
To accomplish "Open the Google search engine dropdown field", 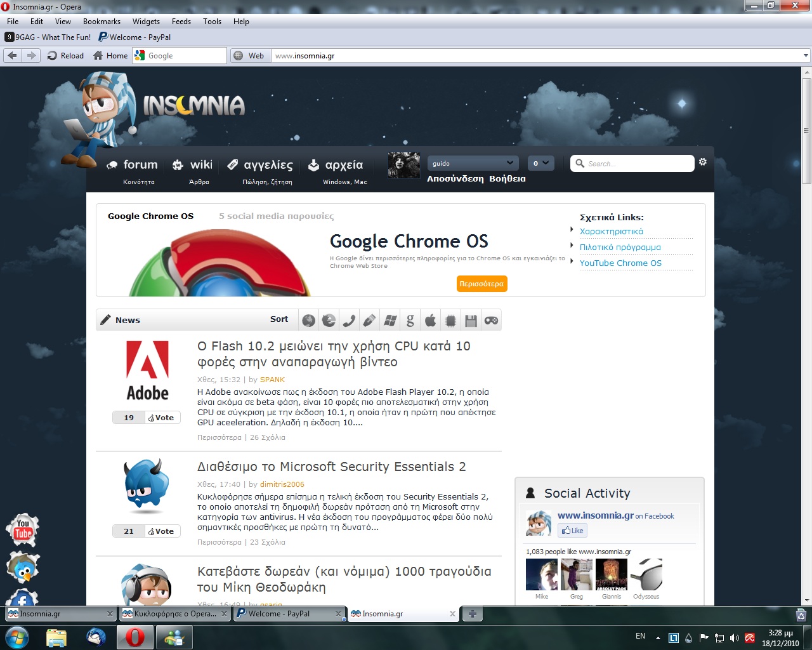I will point(180,56).
